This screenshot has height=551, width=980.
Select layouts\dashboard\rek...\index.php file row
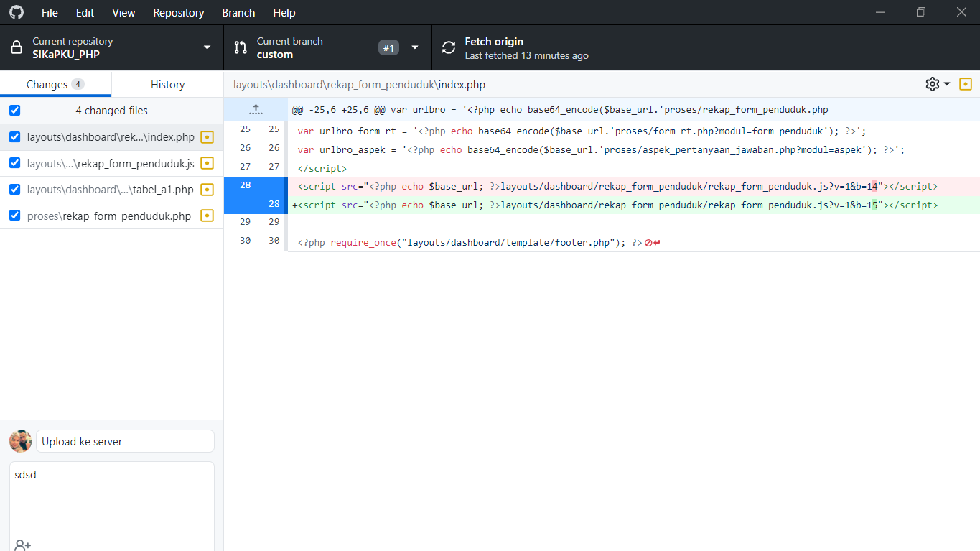111,137
